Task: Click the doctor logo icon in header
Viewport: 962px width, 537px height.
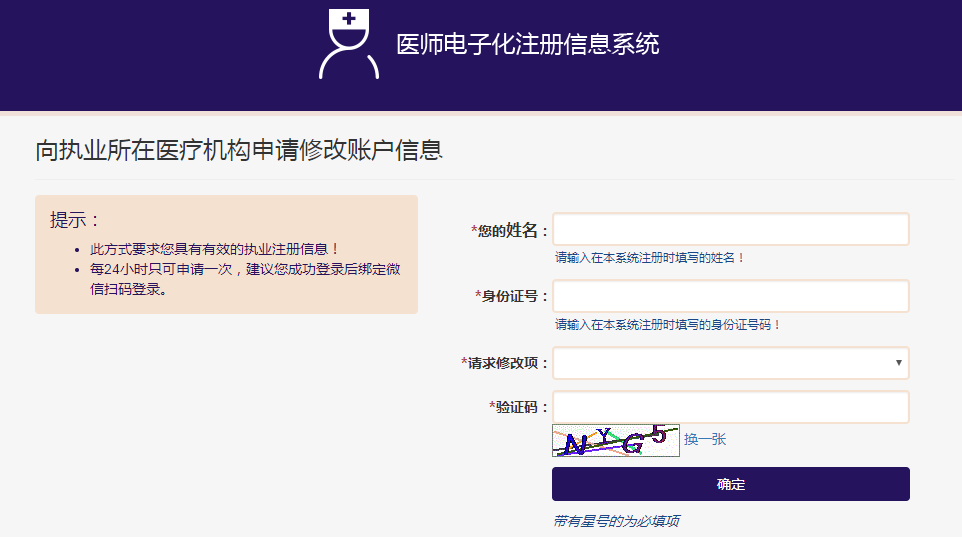Action: click(x=348, y=44)
